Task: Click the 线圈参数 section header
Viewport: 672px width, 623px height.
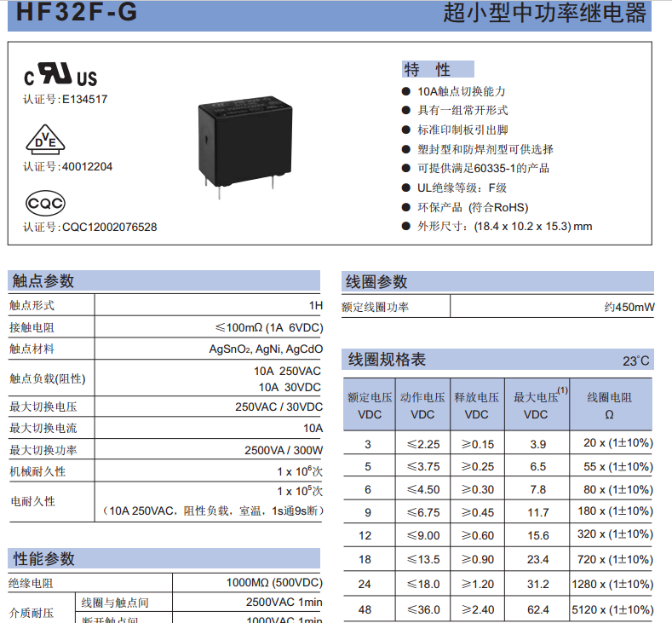Action: point(497,282)
